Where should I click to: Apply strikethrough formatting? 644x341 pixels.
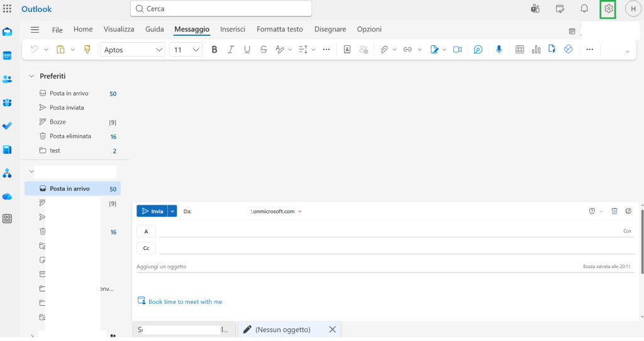coord(264,50)
